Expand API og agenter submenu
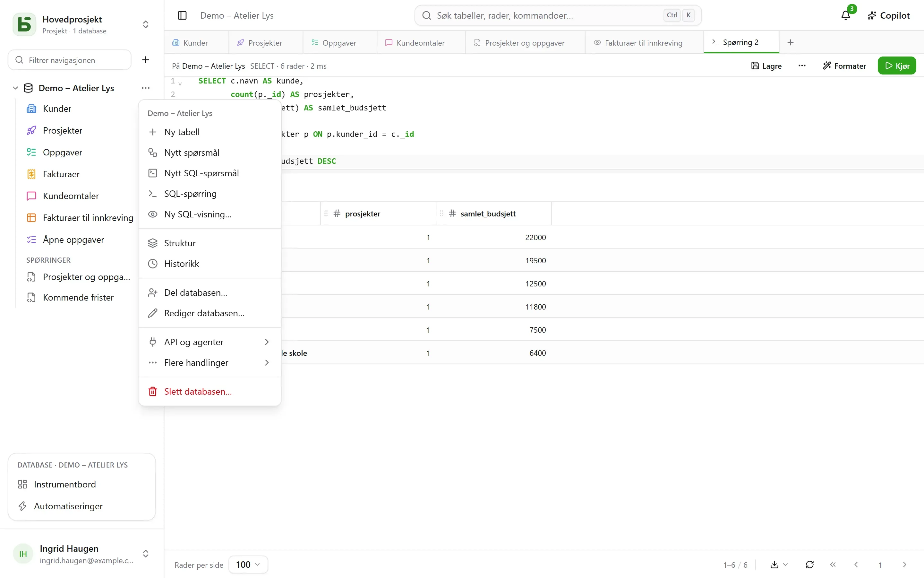This screenshot has height=578, width=924. [x=210, y=342]
